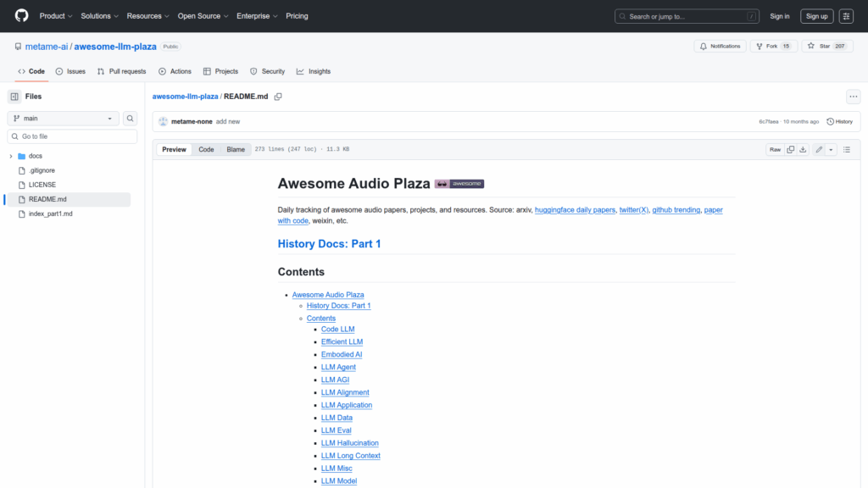The image size is (868, 488).
Task: Open the Resources menu
Action: 147,16
